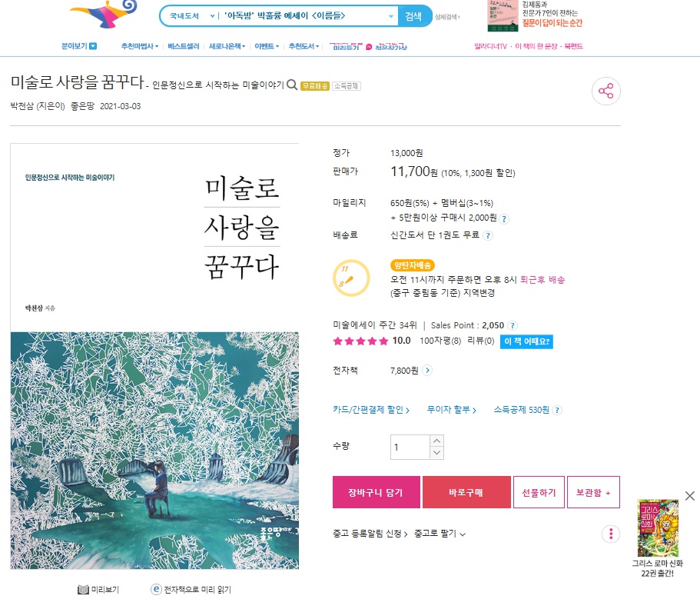Screen dimensions: 700x609
Task: Expand the search suggestions dropdown arrow
Action: pos(391,16)
